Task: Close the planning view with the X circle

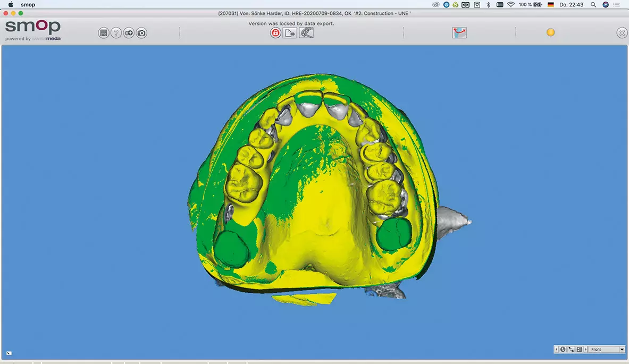Action: 622,33
